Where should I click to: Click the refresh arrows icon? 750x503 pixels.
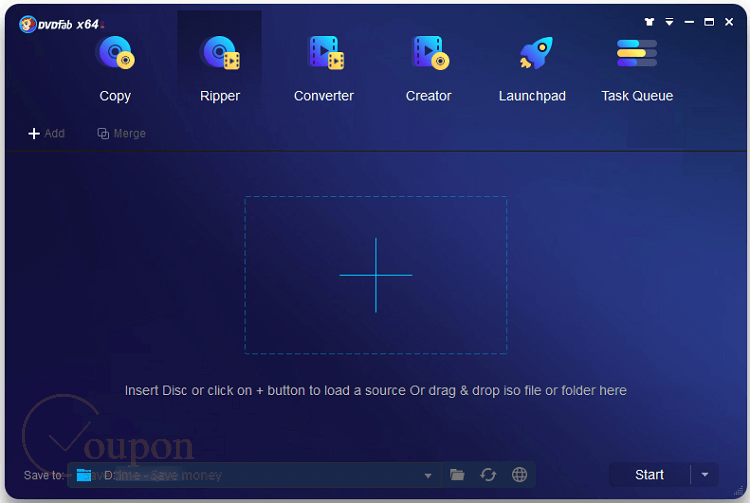(488, 475)
